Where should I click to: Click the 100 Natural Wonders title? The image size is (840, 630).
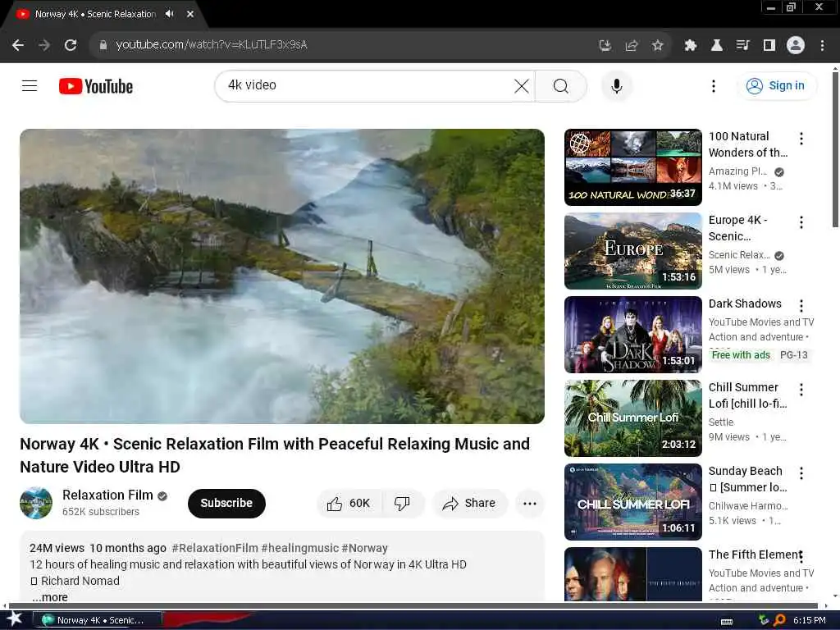[748, 144]
